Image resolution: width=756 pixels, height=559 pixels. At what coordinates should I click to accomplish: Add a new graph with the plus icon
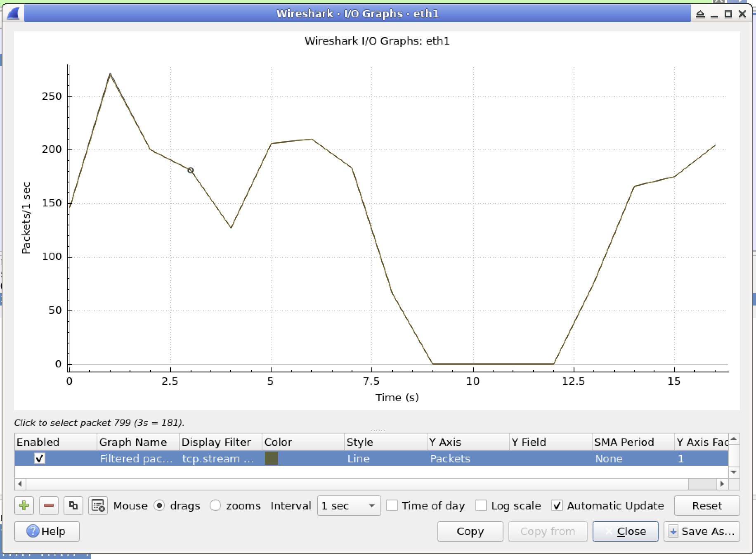pyautogui.click(x=24, y=506)
